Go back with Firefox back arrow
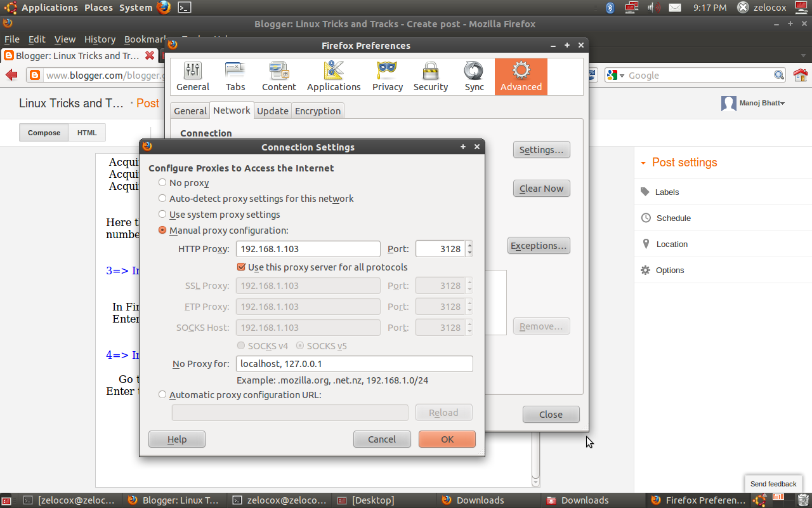This screenshot has width=812, height=508. tap(11, 76)
